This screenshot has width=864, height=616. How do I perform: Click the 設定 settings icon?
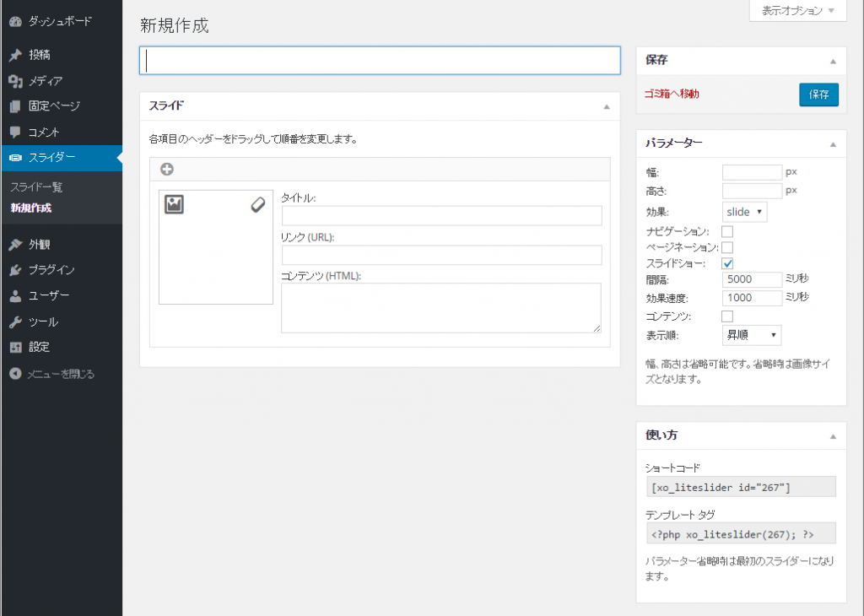(x=15, y=347)
